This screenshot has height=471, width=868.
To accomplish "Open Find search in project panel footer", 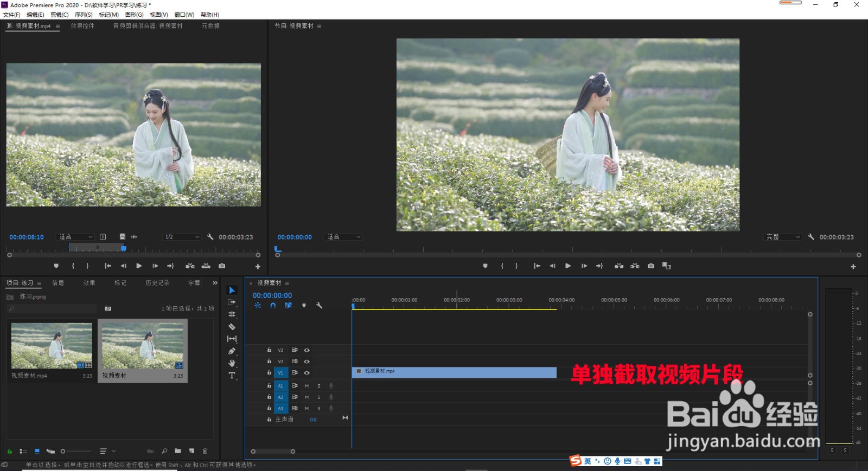I will coord(164,451).
